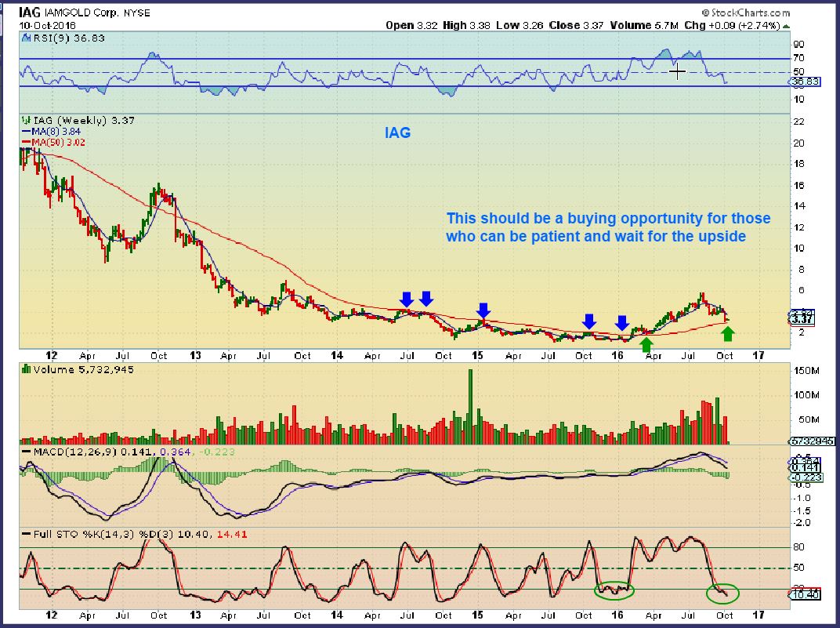Click the green up triangle after Chg value
This screenshot has width=840, height=628.
click(x=786, y=26)
